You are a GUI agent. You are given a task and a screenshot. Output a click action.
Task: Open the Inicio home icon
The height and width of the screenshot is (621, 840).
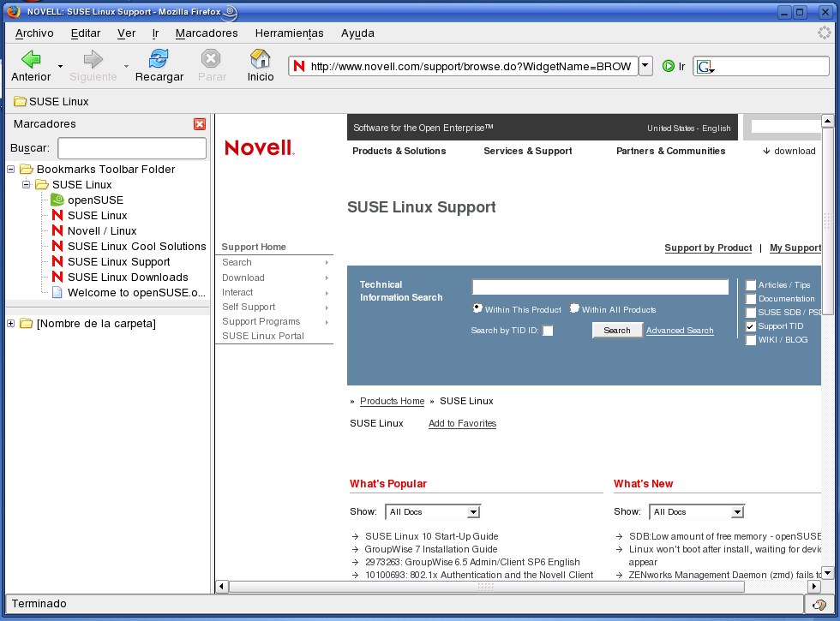pyautogui.click(x=261, y=66)
